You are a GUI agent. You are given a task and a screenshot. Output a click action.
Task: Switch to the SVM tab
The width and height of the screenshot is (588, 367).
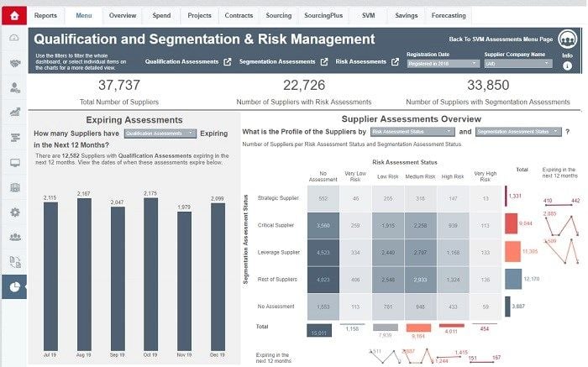368,15
